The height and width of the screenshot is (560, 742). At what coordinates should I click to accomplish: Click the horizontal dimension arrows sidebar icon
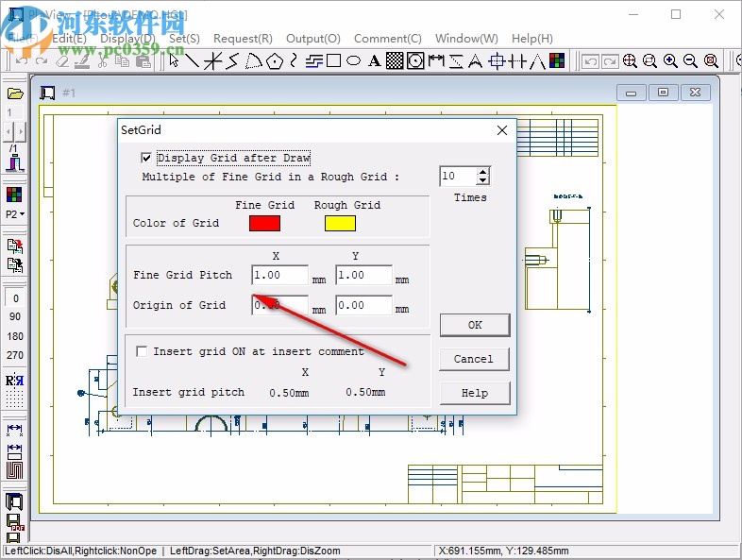(x=15, y=429)
